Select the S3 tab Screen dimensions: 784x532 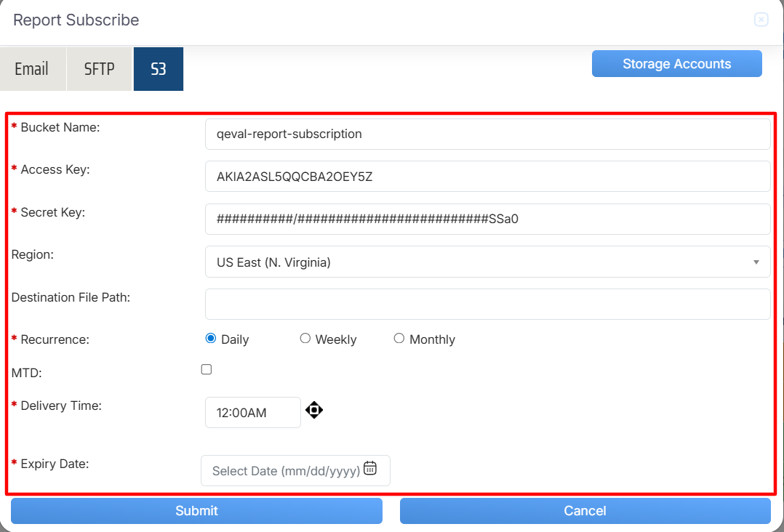point(159,69)
